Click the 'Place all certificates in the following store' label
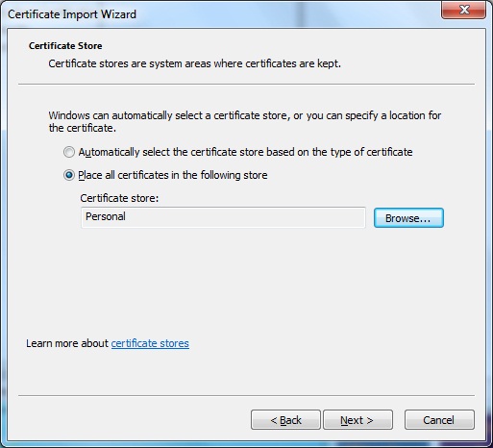Viewport: 493px width, 448px height. [173, 175]
